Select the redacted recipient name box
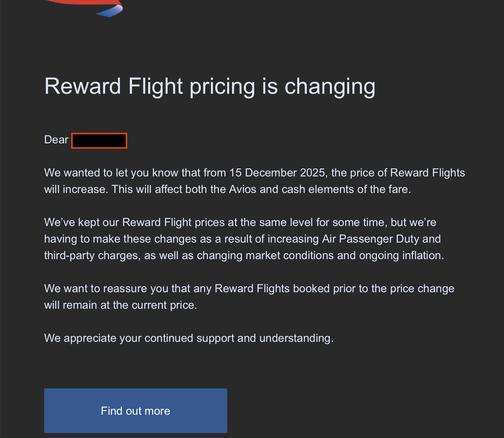 tap(99, 141)
